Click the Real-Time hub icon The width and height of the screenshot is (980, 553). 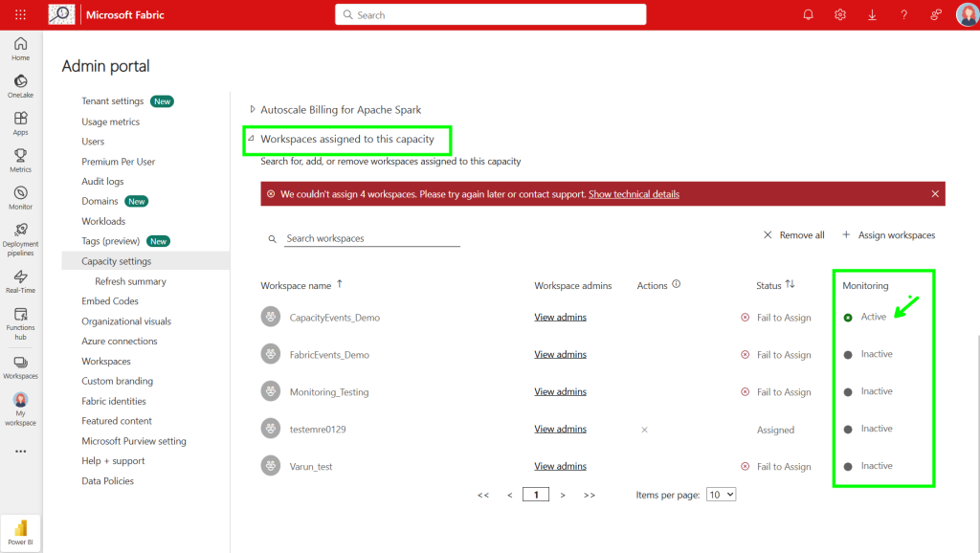[20, 280]
